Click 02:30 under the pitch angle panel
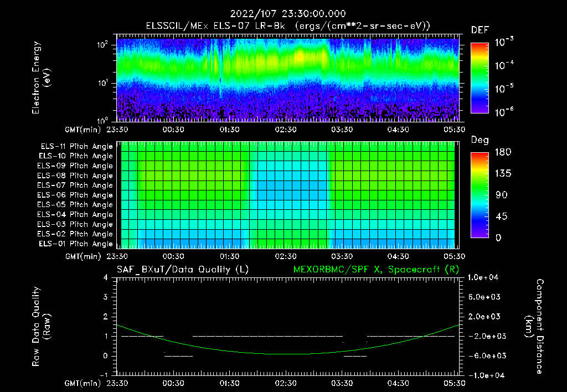Viewport: 567px width, 392px height. 286,256
